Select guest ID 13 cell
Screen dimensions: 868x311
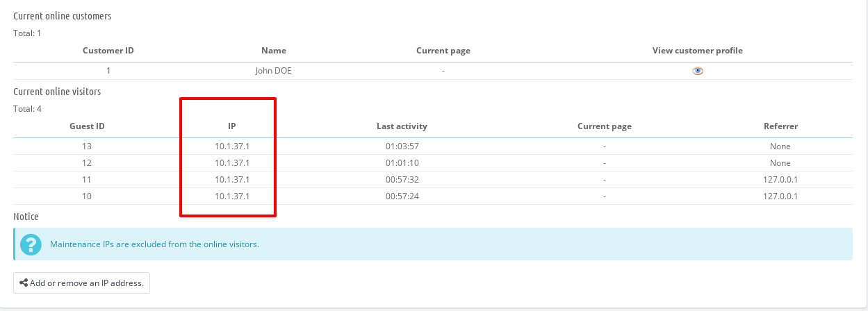pyautogui.click(x=87, y=146)
